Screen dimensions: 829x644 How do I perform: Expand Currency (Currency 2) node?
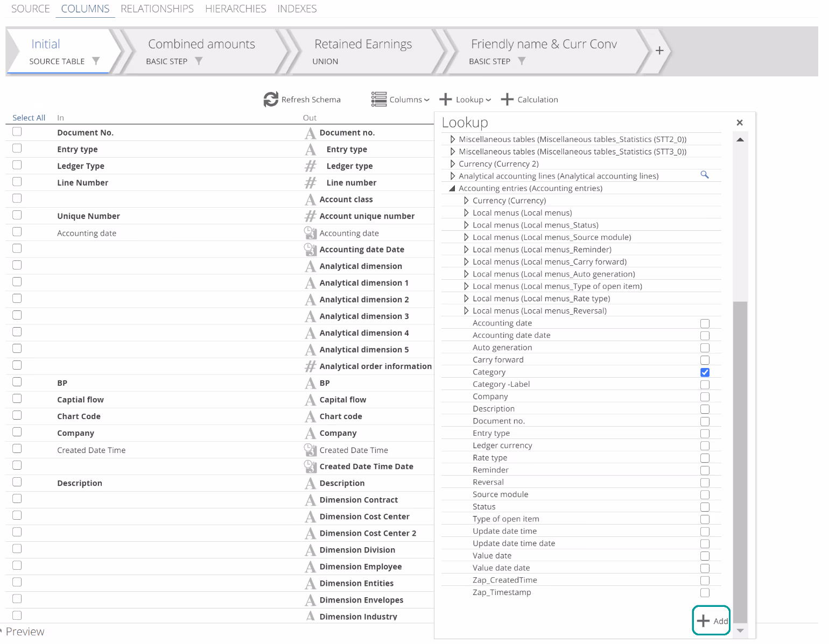(x=452, y=164)
